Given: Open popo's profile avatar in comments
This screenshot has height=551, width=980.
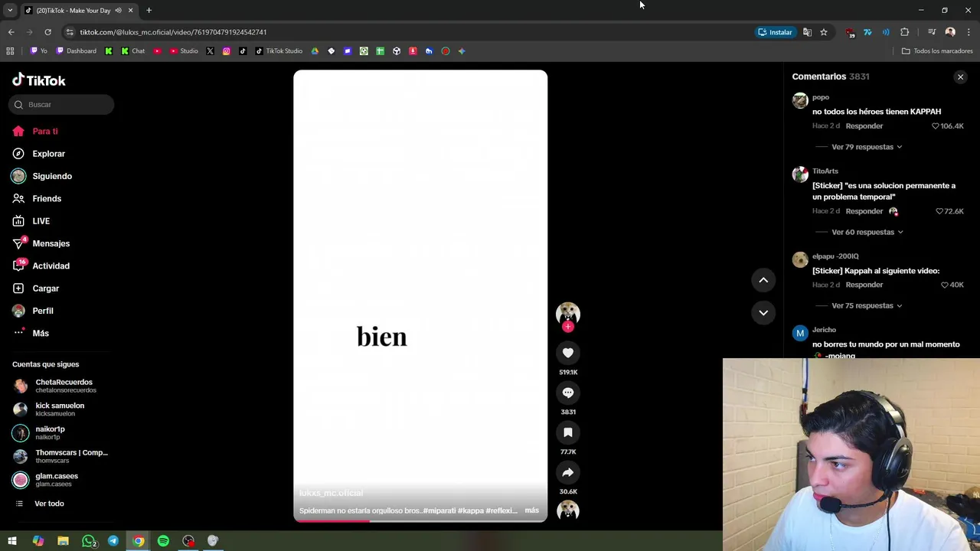Looking at the screenshot, I should 800,101.
